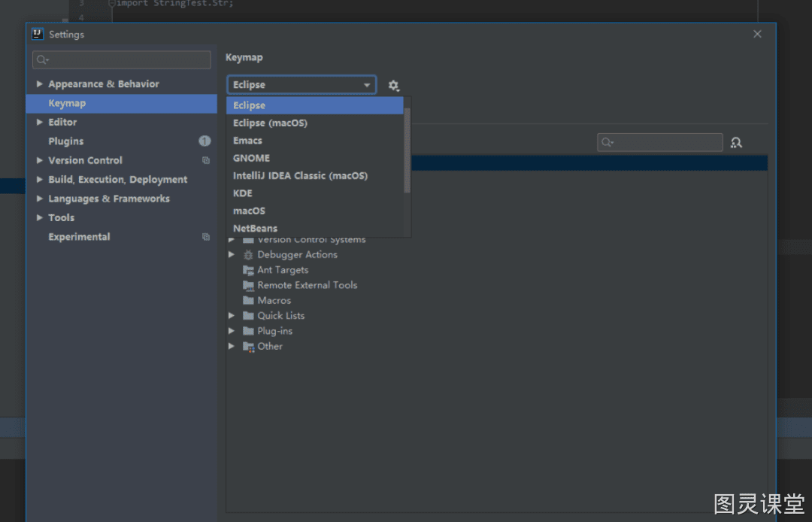Expand the Version Control section arrow
Screen dimensions: 812x522
(39, 160)
